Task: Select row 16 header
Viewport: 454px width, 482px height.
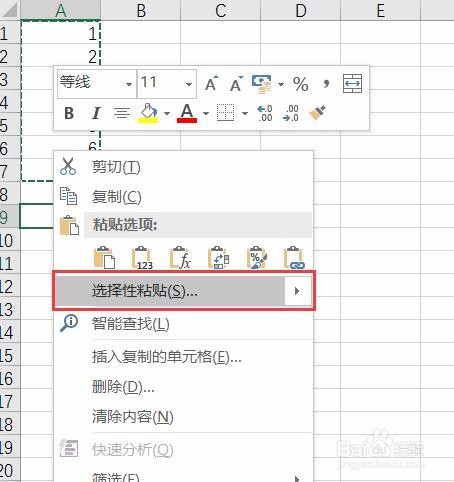Action: 10,378
